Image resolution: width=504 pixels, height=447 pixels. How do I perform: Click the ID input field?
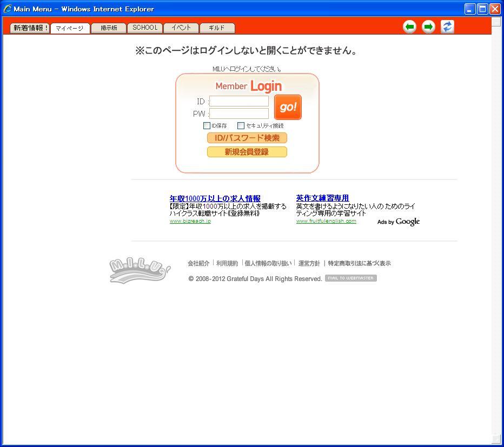click(239, 101)
